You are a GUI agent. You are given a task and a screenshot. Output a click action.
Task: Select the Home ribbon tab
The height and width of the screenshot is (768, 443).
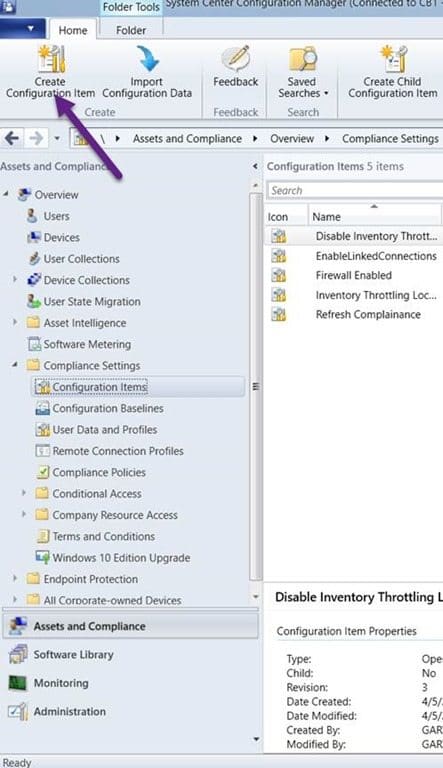[73, 30]
